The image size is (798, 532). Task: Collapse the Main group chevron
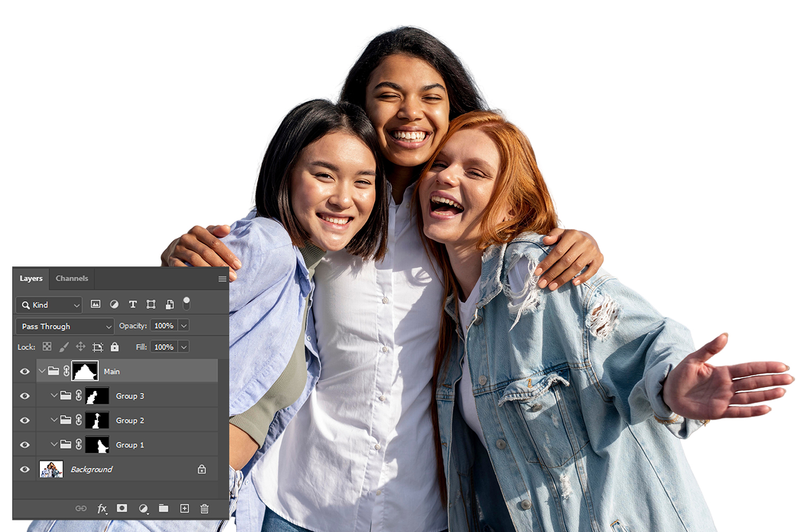[x=42, y=371]
